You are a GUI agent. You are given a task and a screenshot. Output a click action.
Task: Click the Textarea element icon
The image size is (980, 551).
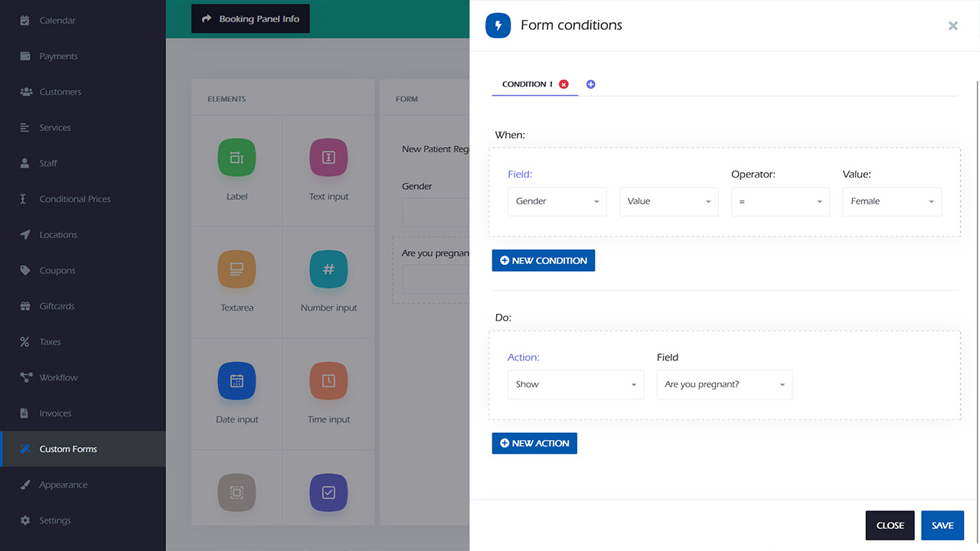(237, 269)
